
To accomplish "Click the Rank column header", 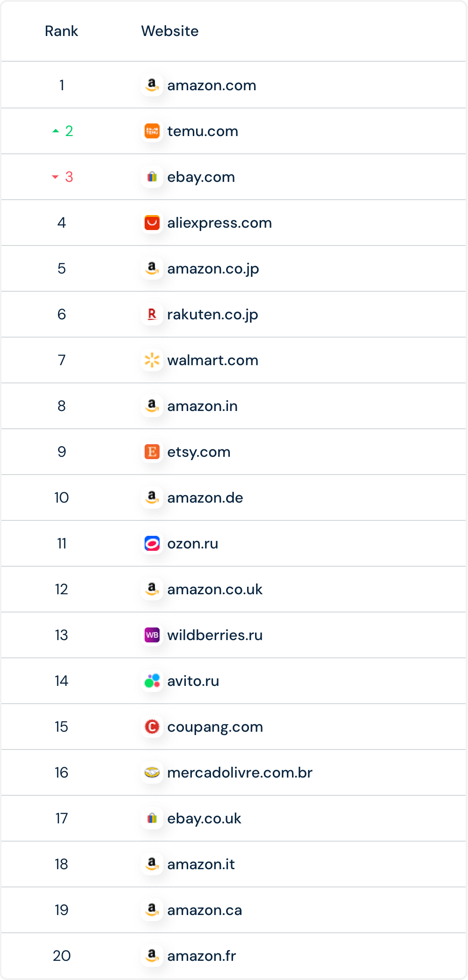I will pyautogui.click(x=61, y=31).
